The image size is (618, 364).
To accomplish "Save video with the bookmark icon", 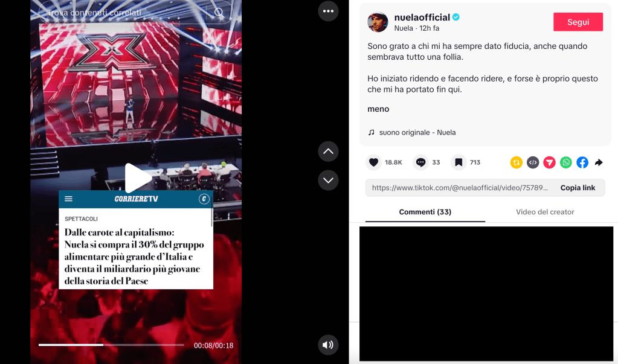I will [x=459, y=162].
